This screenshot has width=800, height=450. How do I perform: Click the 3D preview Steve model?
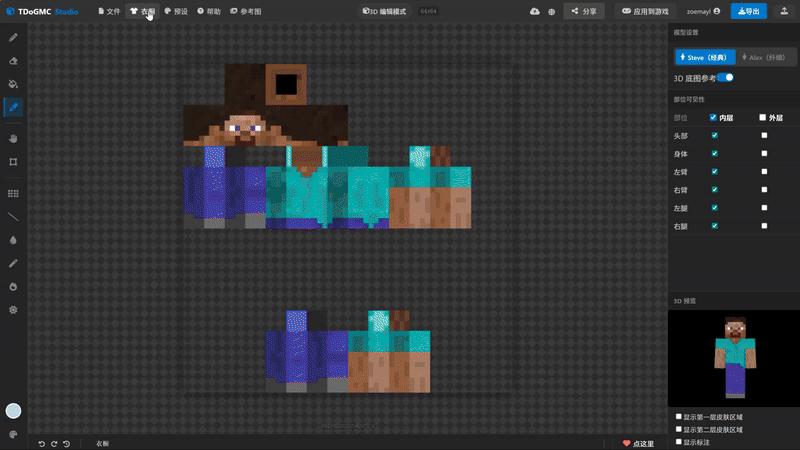coord(735,357)
